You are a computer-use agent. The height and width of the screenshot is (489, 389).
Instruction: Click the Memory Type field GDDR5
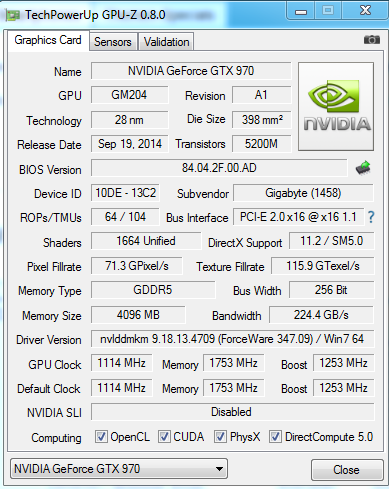(x=153, y=290)
